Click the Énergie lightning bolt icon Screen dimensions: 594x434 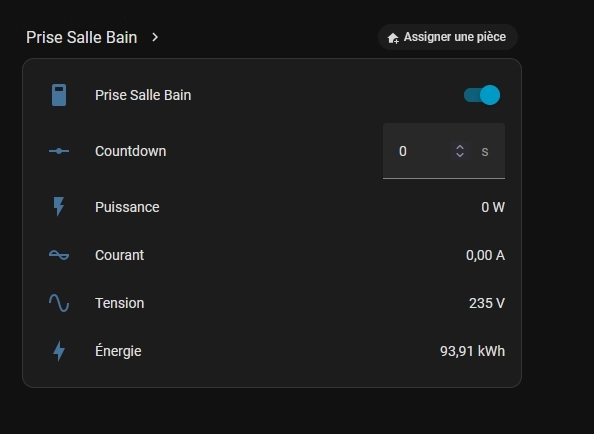59,351
